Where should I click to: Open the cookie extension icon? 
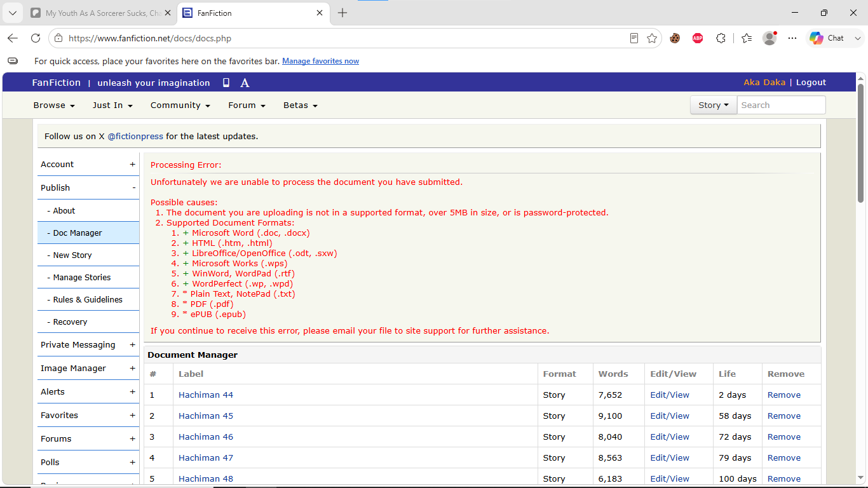pyautogui.click(x=675, y=38)
